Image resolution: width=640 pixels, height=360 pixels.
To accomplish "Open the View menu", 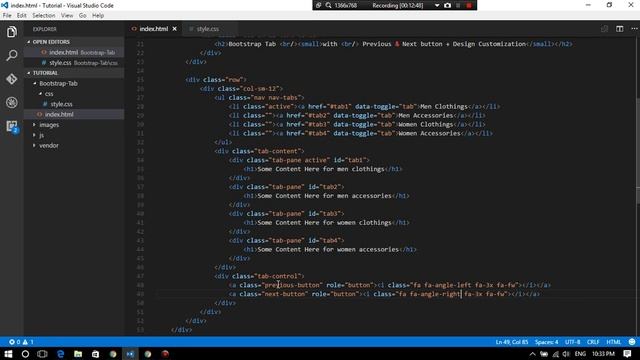I will click(67, 16).
